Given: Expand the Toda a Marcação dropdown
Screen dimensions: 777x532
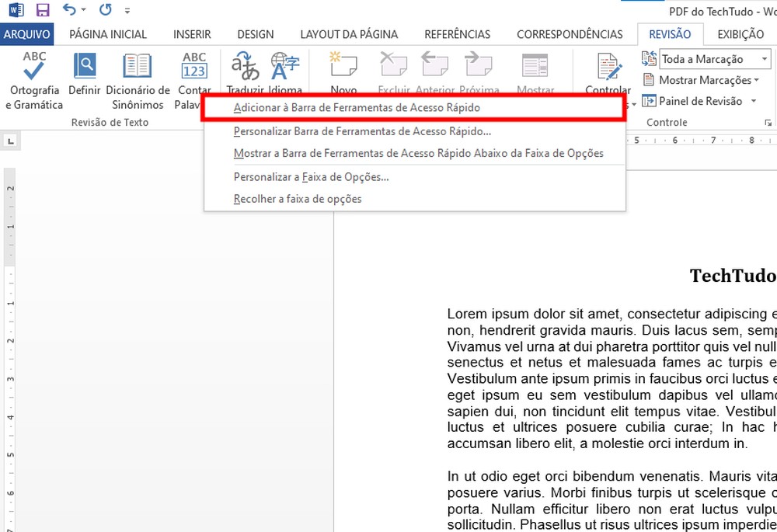Looking at the screenshot, I should (765, 59).
